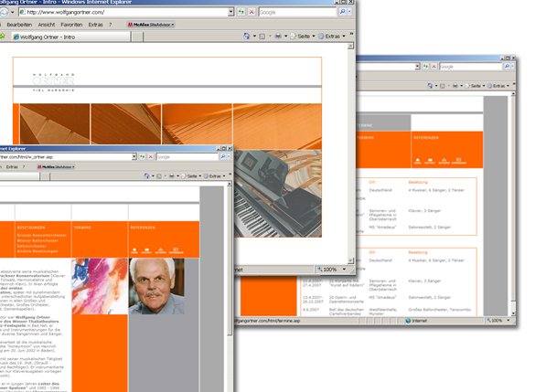546x392 pixels.
Task: Open the zoom 100% dropdown in the top window's status bar
Action: pos(344,270)
